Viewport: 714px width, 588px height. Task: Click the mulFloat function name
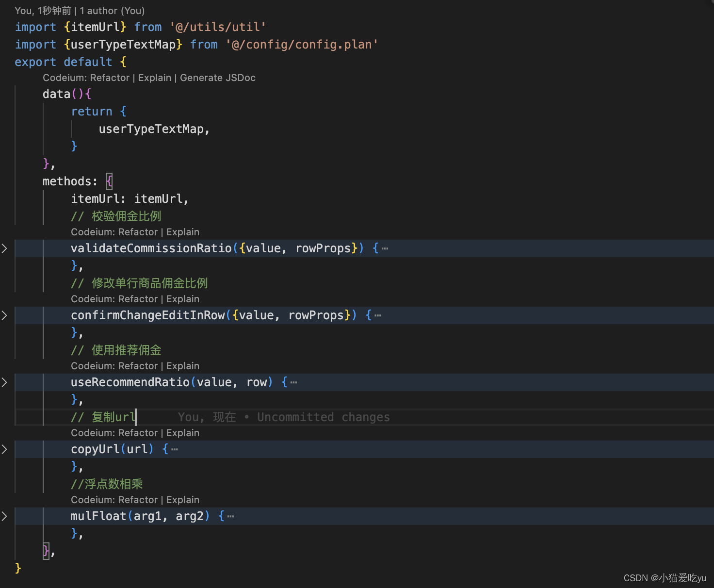coord(98,516)
